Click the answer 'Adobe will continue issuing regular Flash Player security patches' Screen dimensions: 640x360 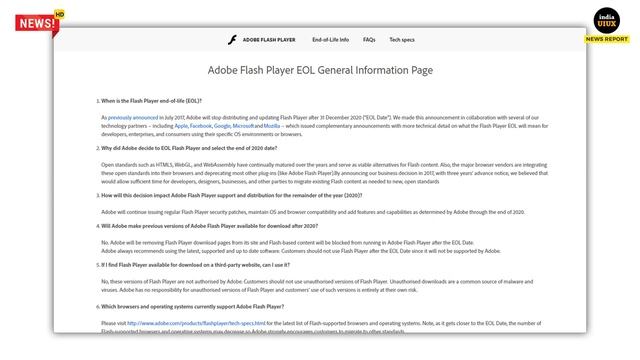coord(313,212)
